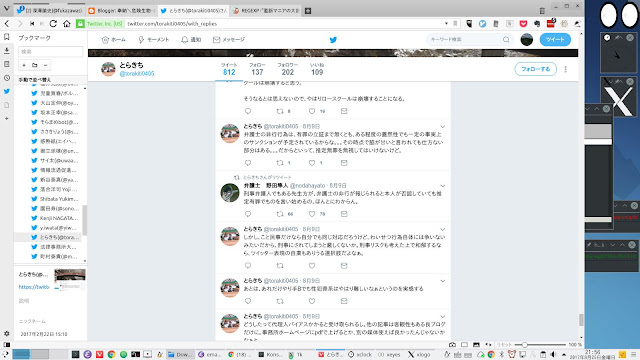The image size is (640, 360).
Task: Open Twitter モーメント navigation item
Action: (x=154, y=40)
